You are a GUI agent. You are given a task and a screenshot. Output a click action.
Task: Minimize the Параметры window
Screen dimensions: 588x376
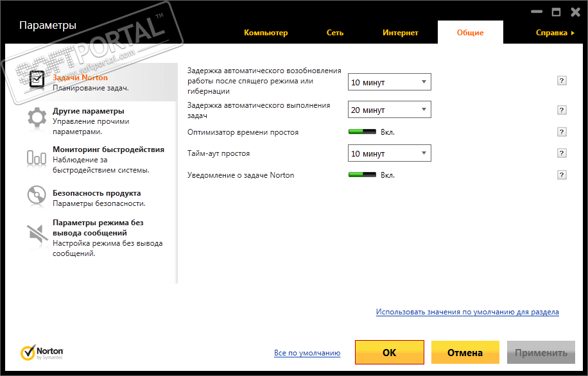click(537, 12)
